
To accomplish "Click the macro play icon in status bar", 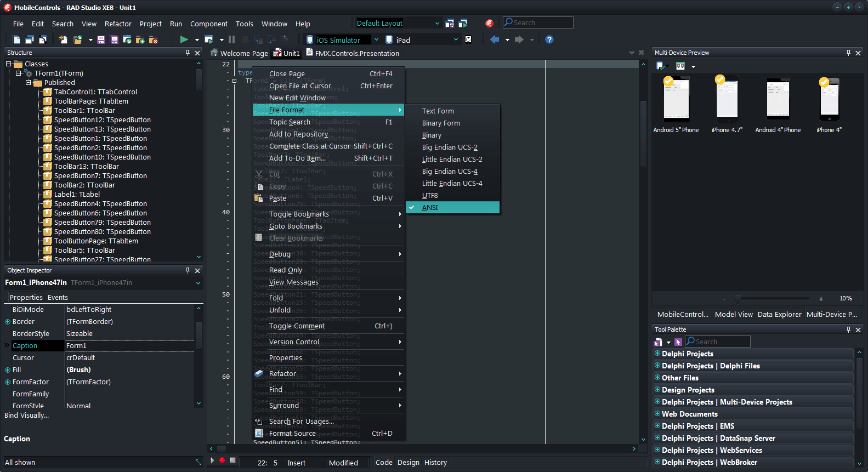I will [x=212, y=460].
